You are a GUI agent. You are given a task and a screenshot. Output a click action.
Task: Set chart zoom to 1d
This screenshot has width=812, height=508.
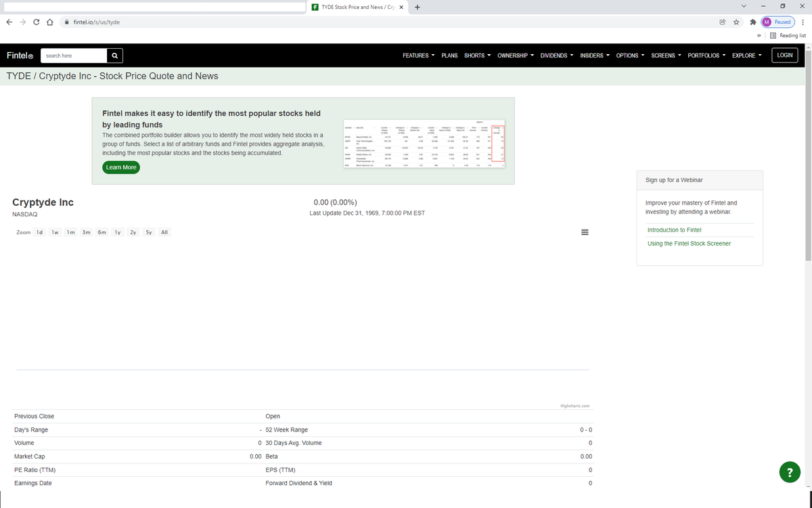pyautogui.click(x=39, y=232)
